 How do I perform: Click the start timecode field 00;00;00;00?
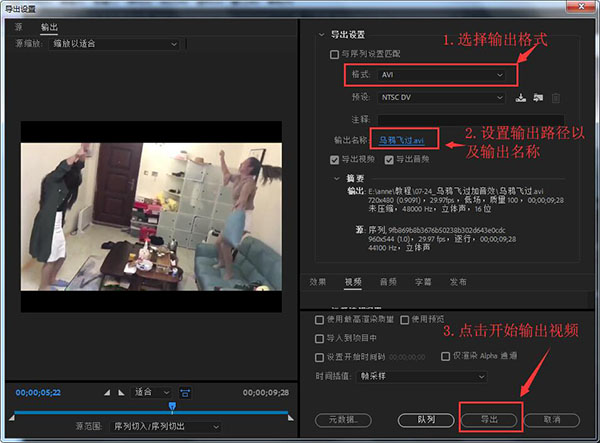pyautogui.click(x=407, y=357)
